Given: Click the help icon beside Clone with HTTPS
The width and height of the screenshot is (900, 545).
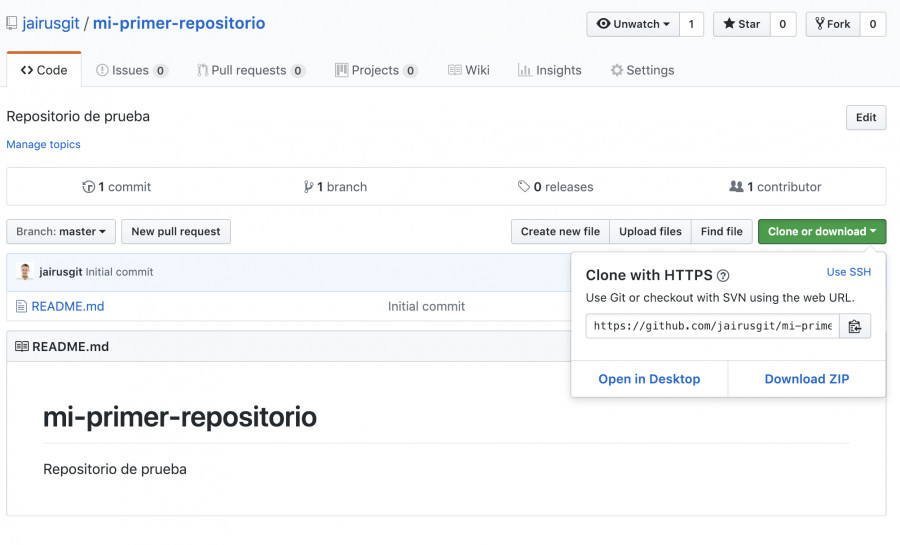Looking at the screenshot, I should 723,276.
